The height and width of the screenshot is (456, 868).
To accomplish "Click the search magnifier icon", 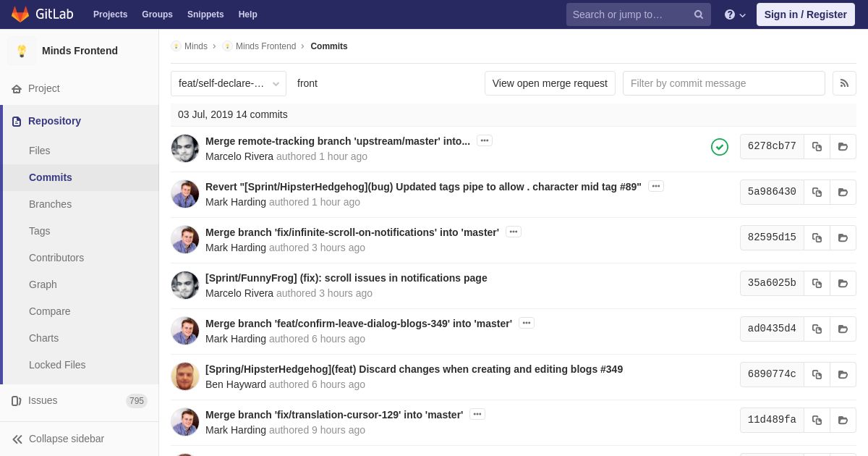I will tap(699, 14).
